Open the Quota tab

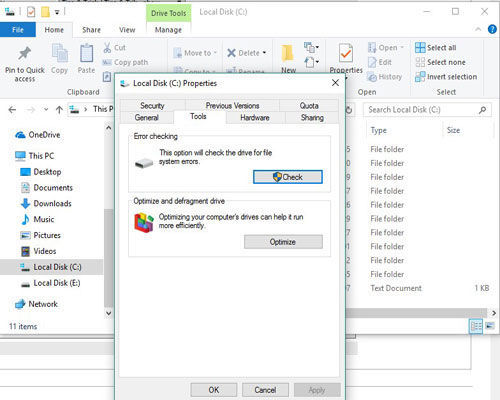(x=309, y=106)
